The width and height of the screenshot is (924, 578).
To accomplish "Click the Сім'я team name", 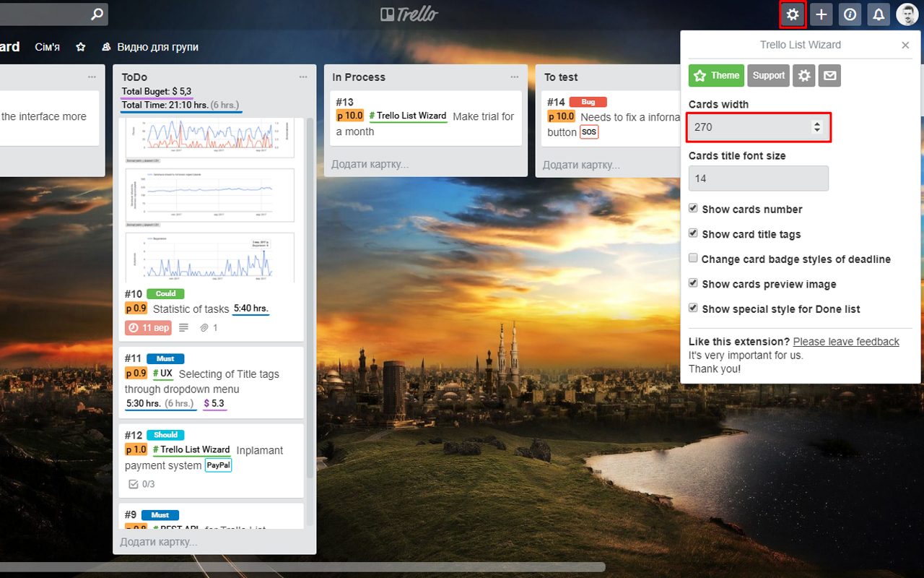I will pos(48,47).
